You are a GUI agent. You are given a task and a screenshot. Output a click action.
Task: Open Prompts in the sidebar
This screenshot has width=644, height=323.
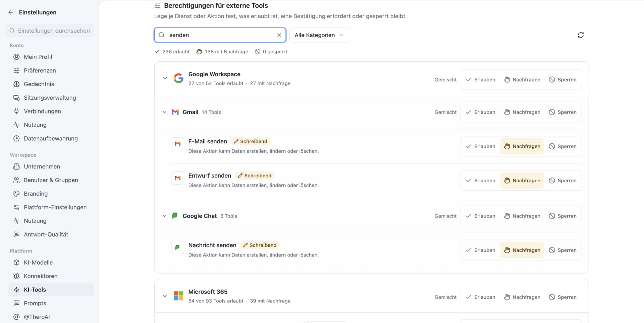tap(51, 303)
